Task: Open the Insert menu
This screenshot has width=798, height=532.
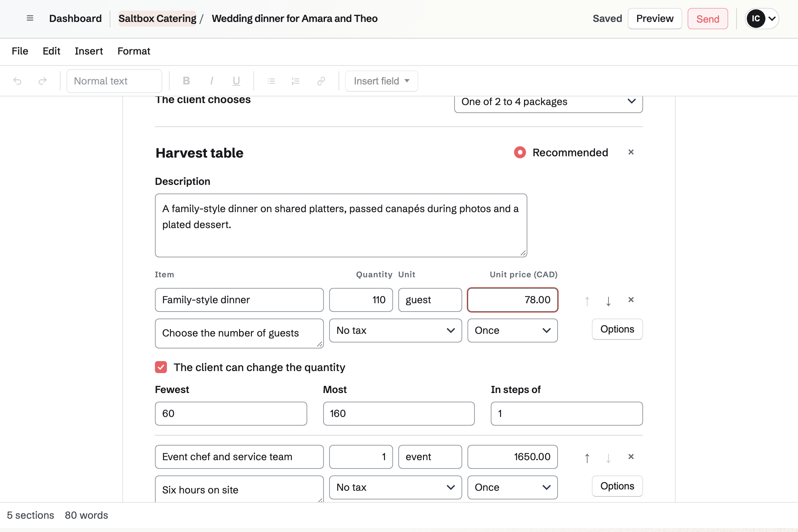Action: 88,51
